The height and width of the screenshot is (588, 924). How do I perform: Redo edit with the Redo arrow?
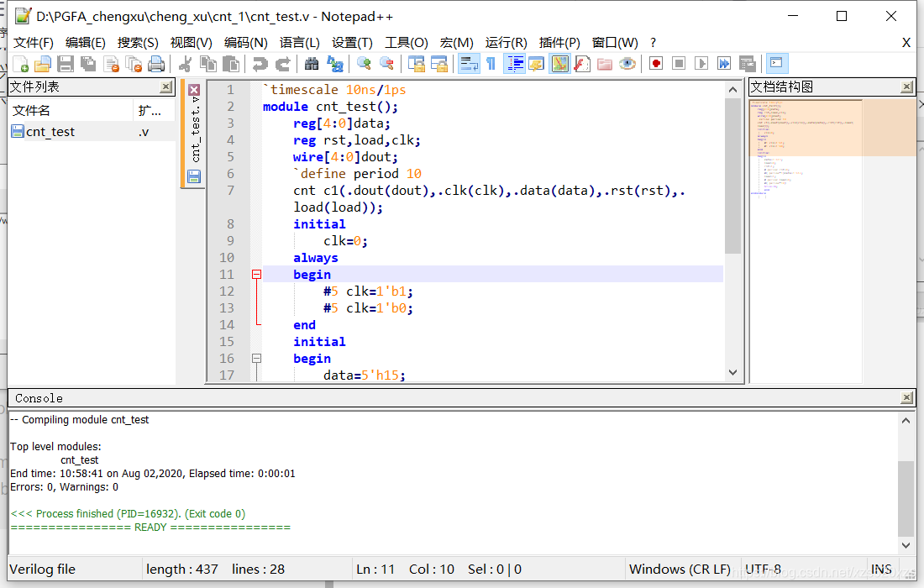283,64
